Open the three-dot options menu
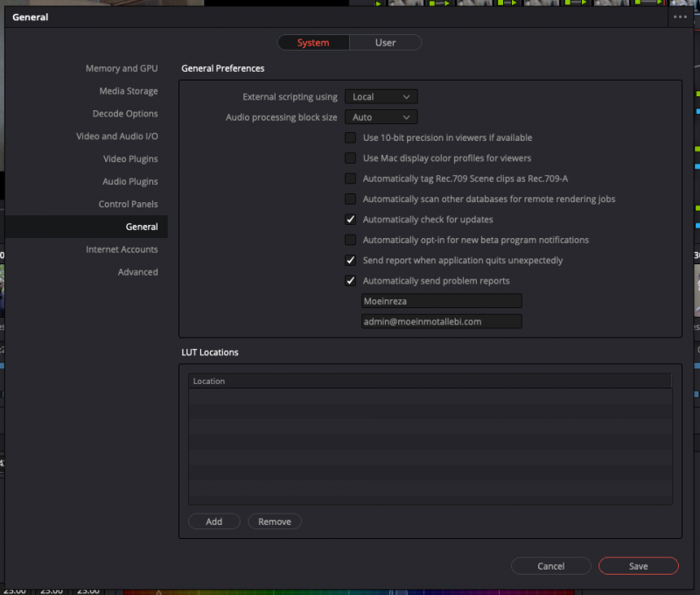This screenshot has height=595, width=700. 680,17
